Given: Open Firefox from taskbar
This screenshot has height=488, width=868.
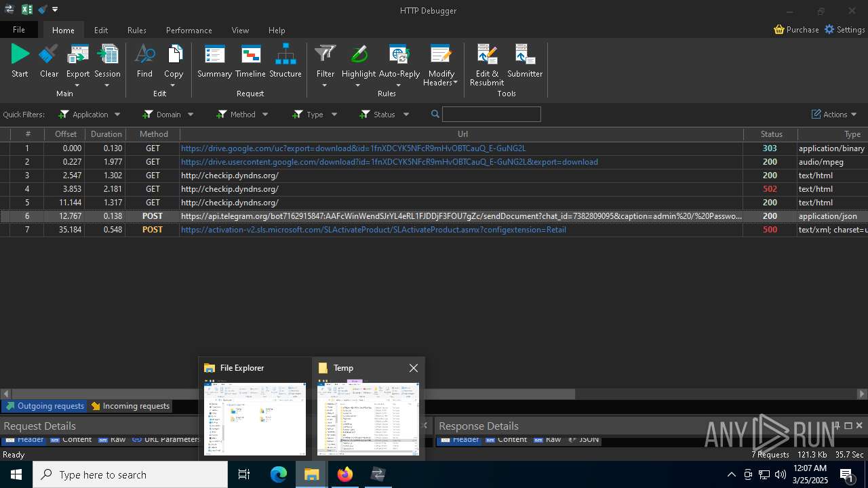Looking at the screenshot, I should (x=345, y=474).
